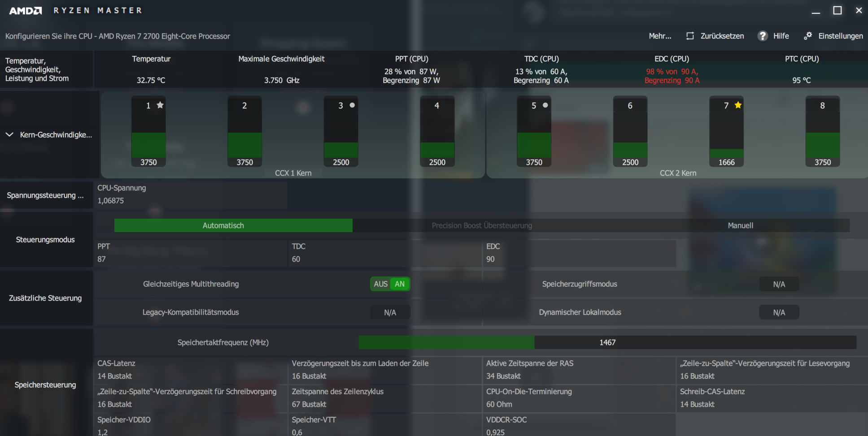
Task: Click Dynamischer Lokalmodus N/A toggle
Action: (x=779, y=312)
